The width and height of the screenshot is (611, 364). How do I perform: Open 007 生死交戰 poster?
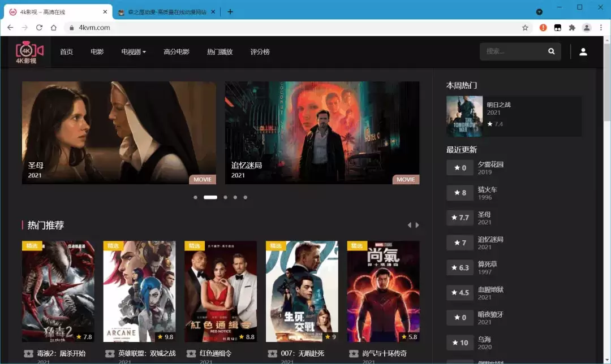click(x=302, y=291)
